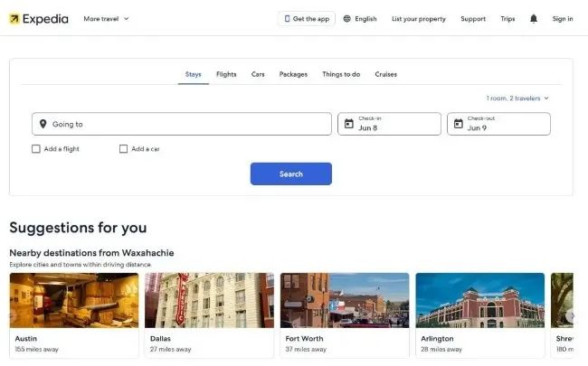588x366 pixels.
Task: Click the Dallas card title
Action: click(160, 339)
